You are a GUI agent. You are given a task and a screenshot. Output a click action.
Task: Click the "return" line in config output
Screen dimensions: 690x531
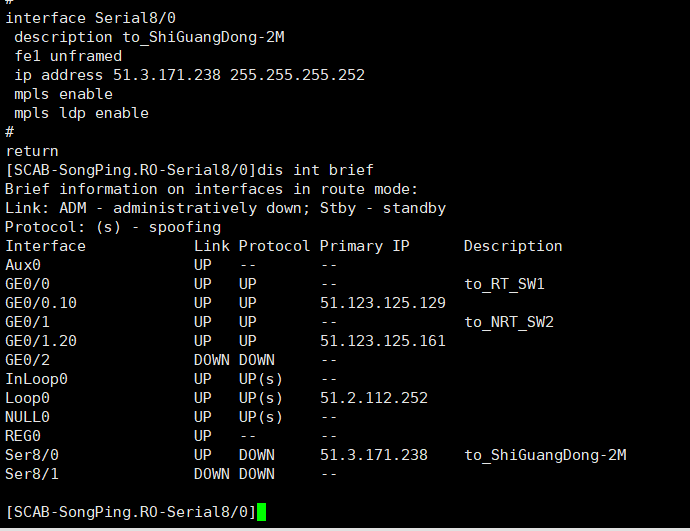(x=32, y=151)
